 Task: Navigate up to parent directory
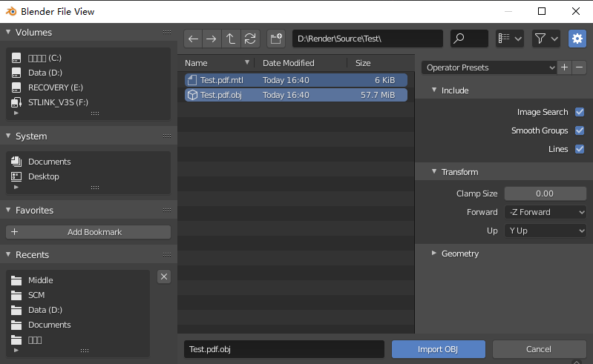tap(231, 39)
